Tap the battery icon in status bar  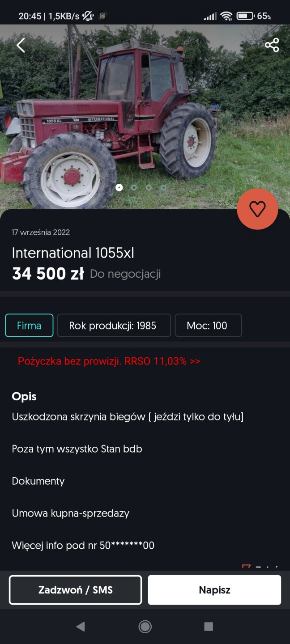[x=245, y=16]
